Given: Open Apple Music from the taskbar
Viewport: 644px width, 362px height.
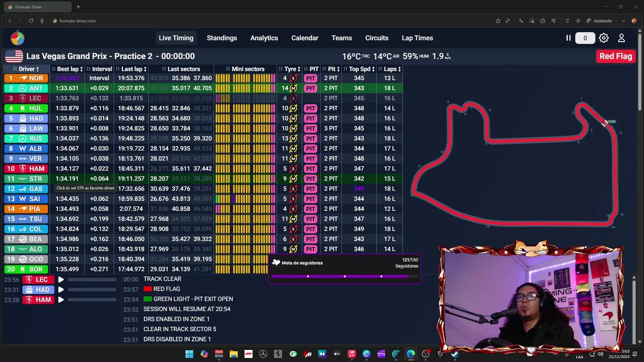Looking at the screenshot, I should (x=352, y=354).
